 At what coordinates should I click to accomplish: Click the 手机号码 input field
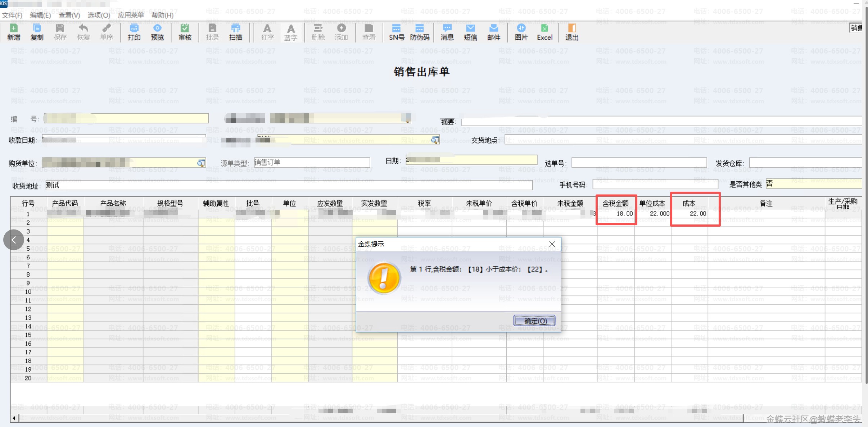(x=655, y=185)
